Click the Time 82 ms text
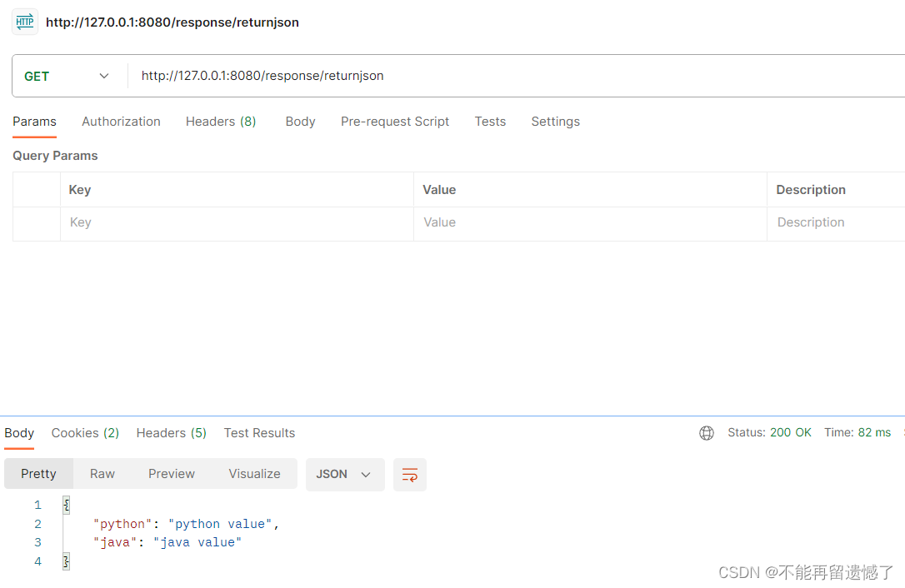 (857, 433)
